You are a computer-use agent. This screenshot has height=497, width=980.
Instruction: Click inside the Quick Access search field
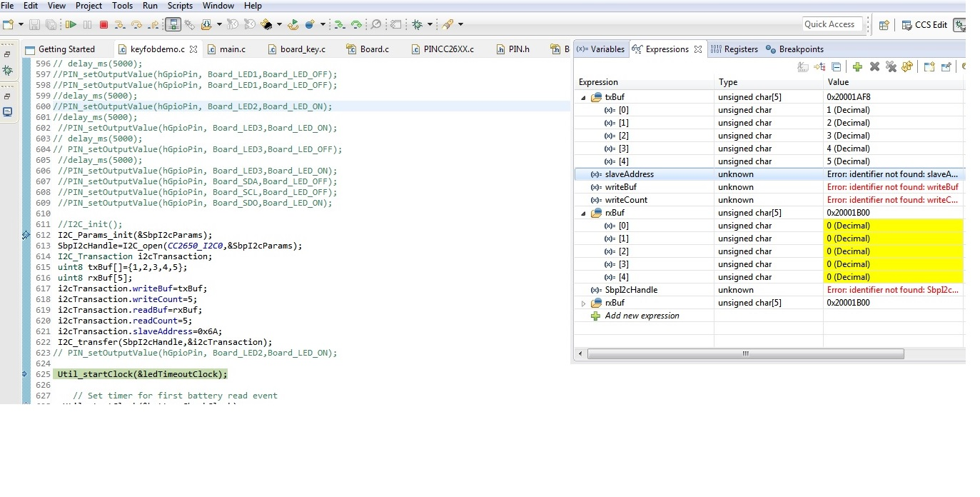click(831, 24)
